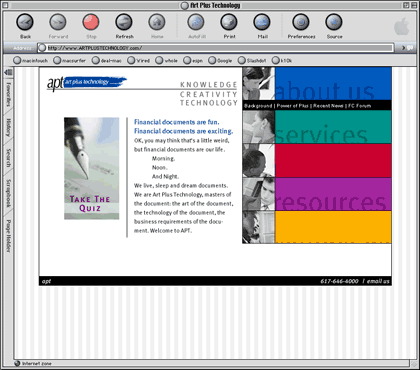Open the Page Holder sidebar tab
Screen dimensions: 420x370
click(x=9, y=236)
